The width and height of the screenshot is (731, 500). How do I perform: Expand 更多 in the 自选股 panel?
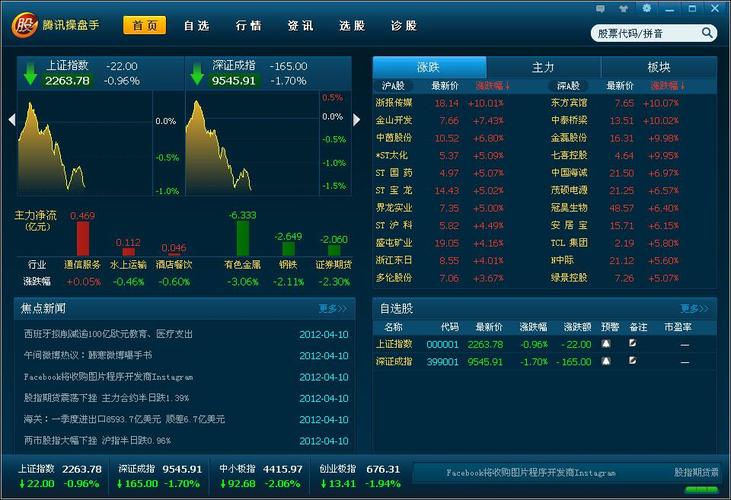coord(694,309)
